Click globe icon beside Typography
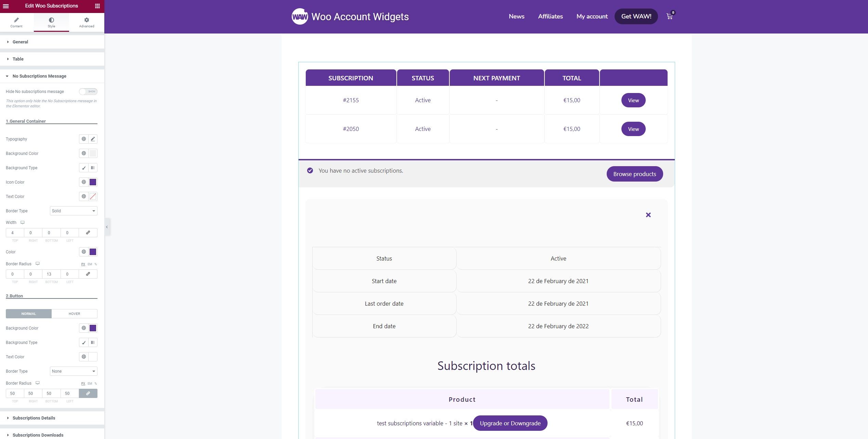 click(84, 139)
